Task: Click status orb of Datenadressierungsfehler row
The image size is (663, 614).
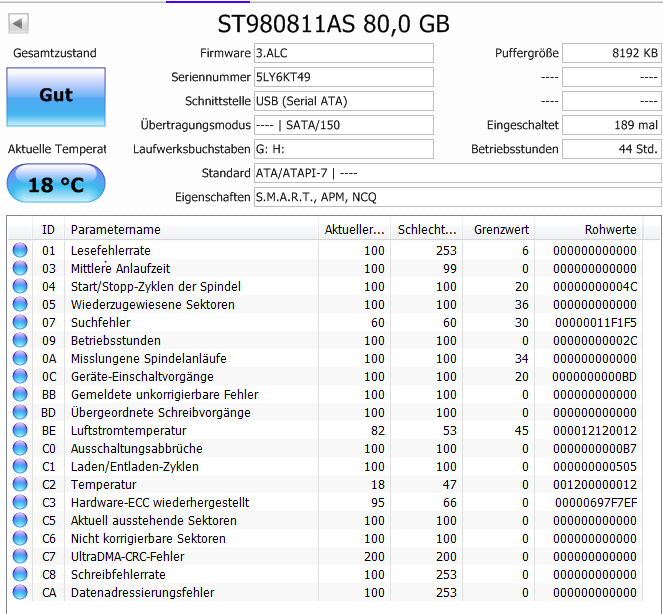Action: 20,592
